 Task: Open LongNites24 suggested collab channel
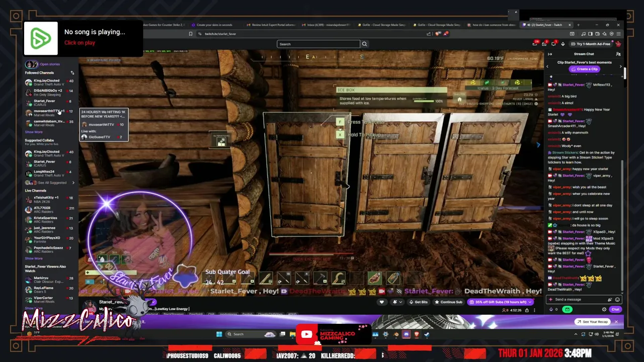(x=49, y=173)
